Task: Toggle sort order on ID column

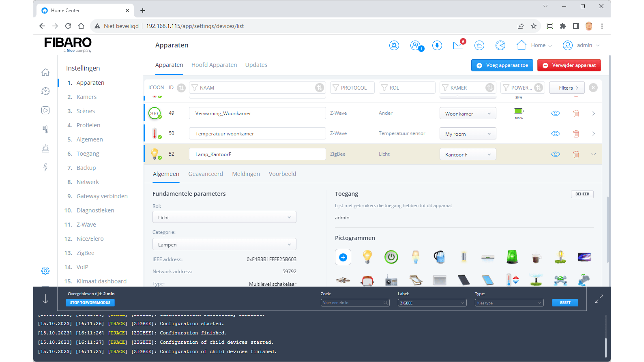Action: pyautogui.click(x=181, y=88)
